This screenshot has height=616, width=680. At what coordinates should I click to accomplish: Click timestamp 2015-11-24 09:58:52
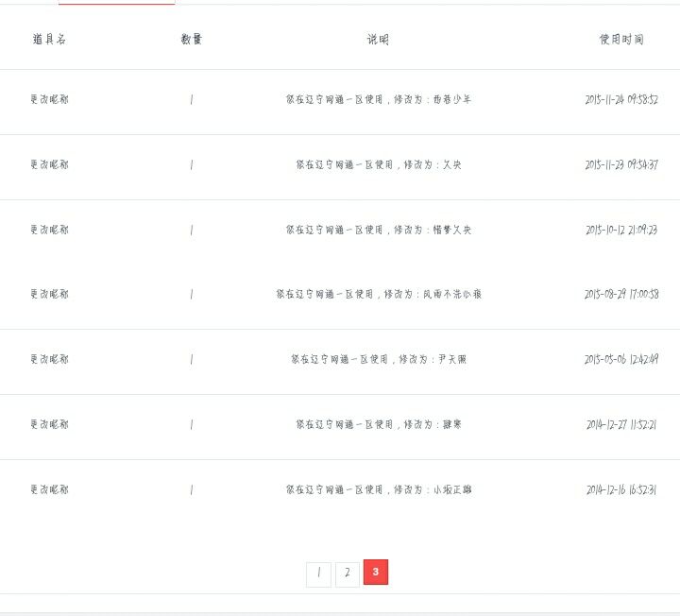pos(621,99)
